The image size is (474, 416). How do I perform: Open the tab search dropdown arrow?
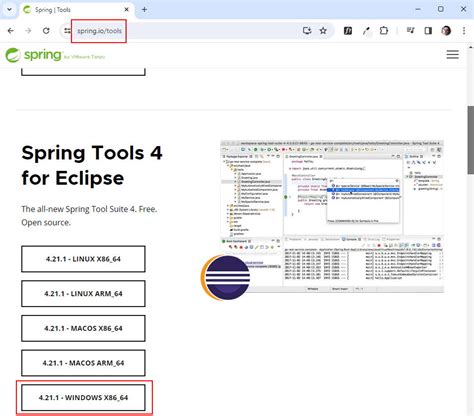(x=9, y=10)
